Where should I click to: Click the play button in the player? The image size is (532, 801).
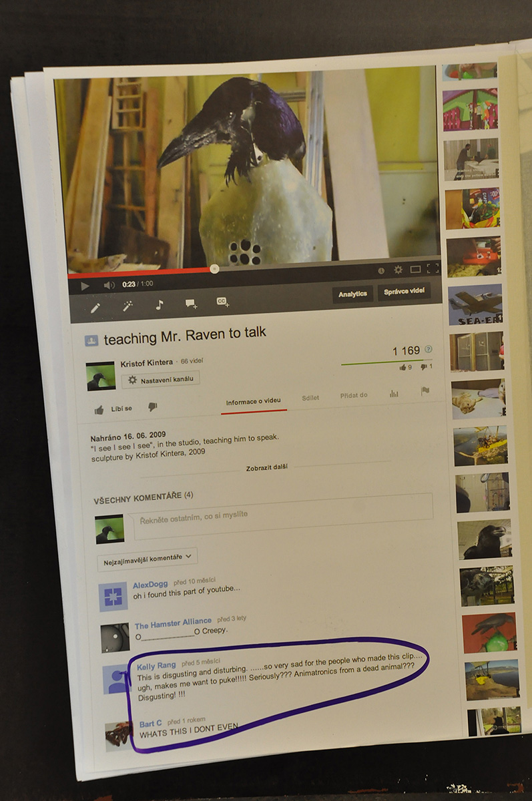tap(85, 285)
